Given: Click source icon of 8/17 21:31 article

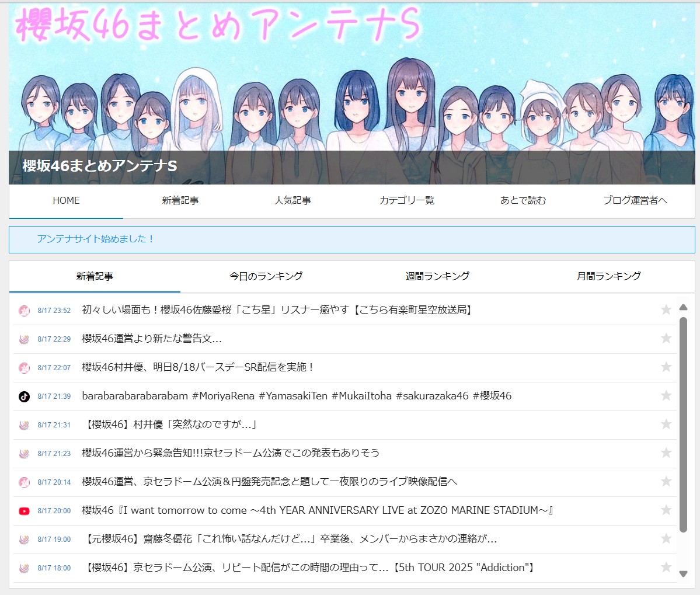Looking at the screenshot, I should [24, 425].
